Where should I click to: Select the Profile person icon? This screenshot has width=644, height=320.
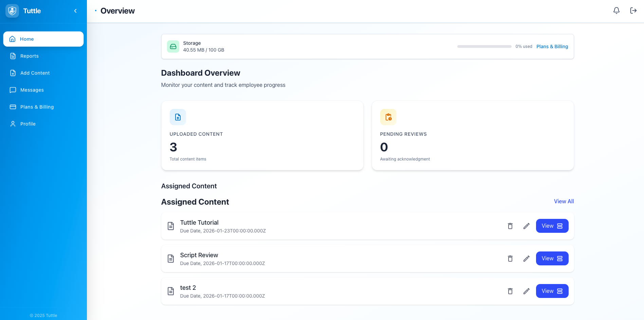13,124
